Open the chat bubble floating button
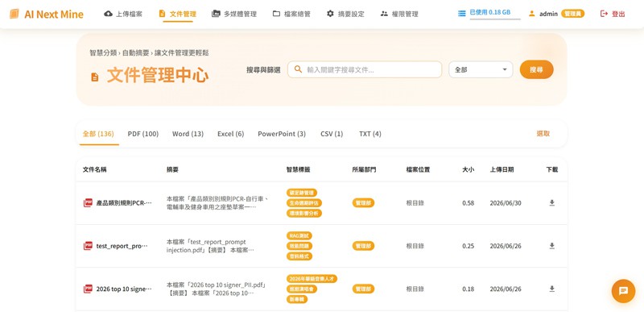The height and width of the screenshot is (312, 644). 623,291
